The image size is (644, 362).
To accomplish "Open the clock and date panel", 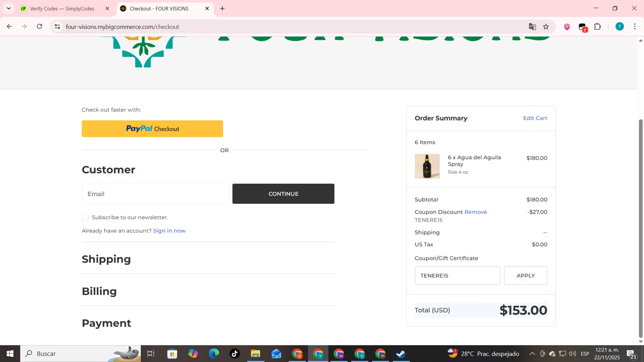I will click(x=607, y=354).
